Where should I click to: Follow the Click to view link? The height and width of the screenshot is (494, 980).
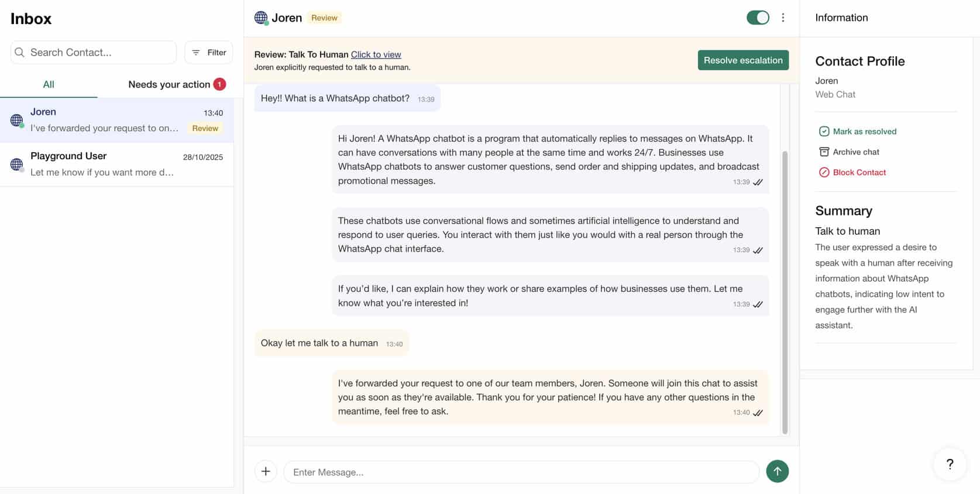pos(376,54)
